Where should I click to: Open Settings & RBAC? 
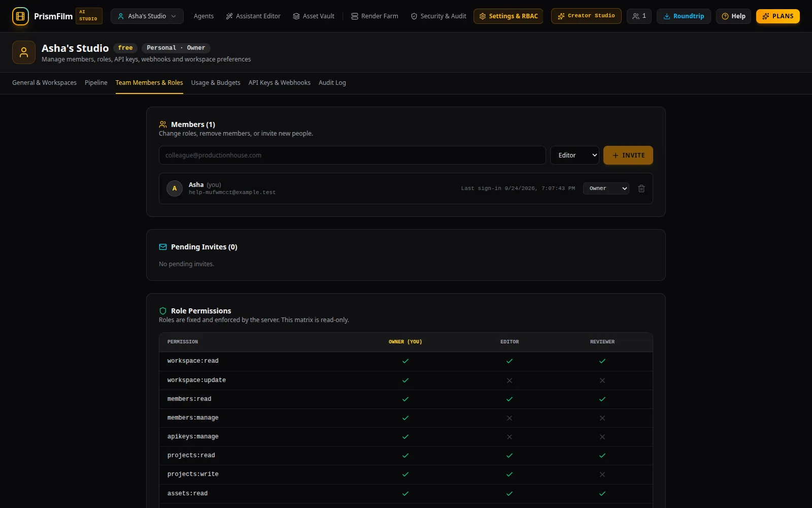coord(509,16)
